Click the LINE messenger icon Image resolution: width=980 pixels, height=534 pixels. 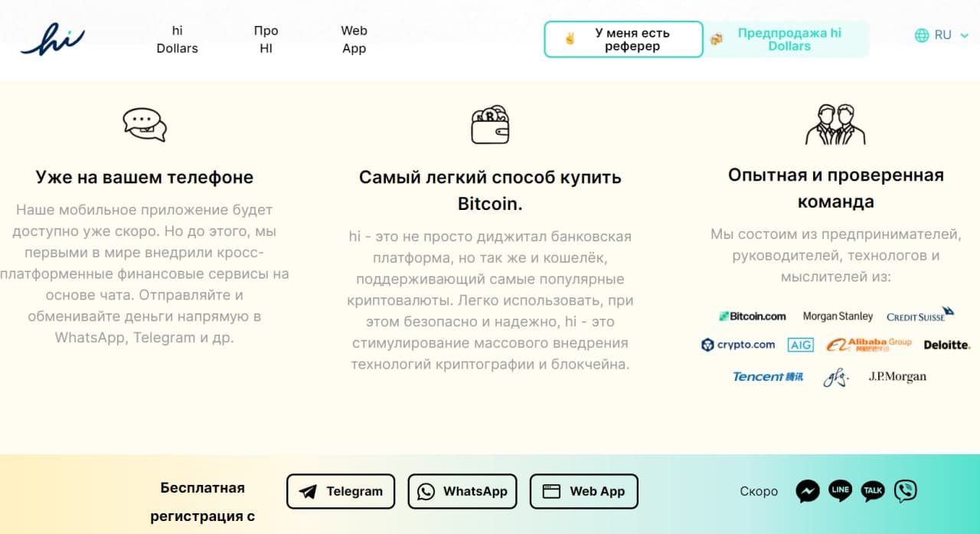click(840, 490)
